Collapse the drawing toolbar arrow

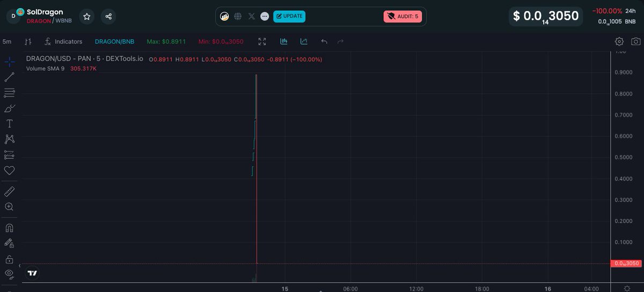tap(20, 266)
